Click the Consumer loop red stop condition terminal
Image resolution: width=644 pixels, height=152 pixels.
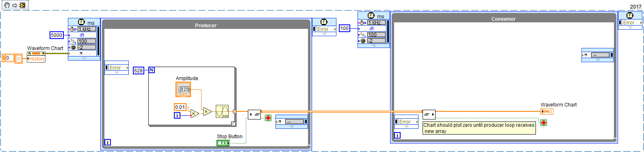click(x=544, y=122)
